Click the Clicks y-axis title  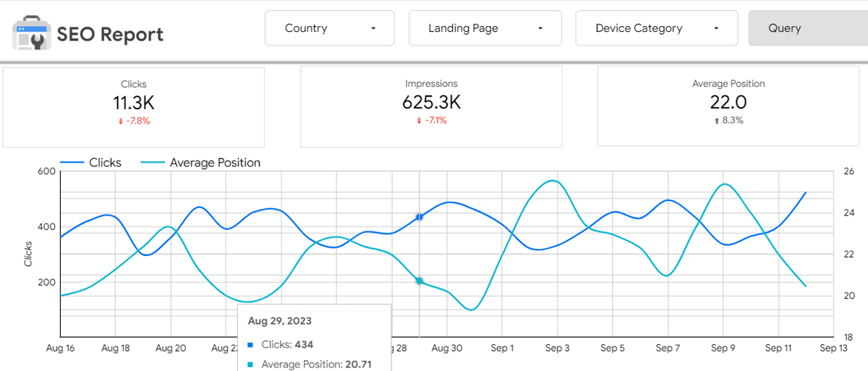coord(28,254)
